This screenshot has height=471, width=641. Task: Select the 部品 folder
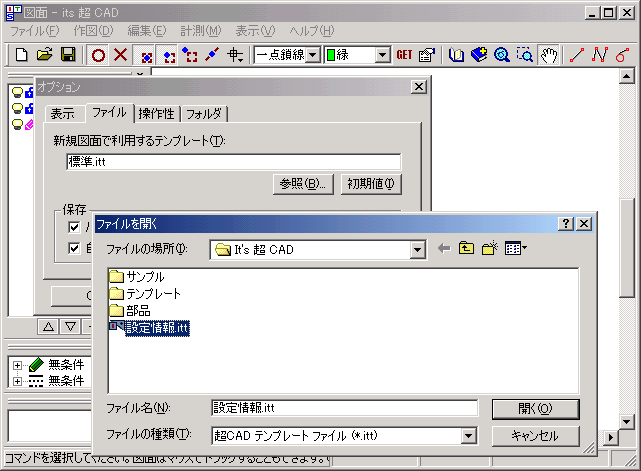[x=130, y=311]
